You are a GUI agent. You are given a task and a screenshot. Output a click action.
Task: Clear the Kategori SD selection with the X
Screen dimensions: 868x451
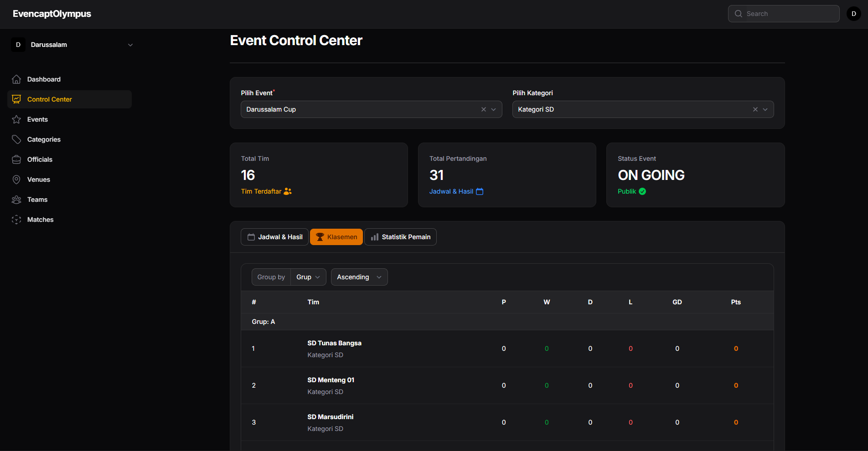point(755,109)
